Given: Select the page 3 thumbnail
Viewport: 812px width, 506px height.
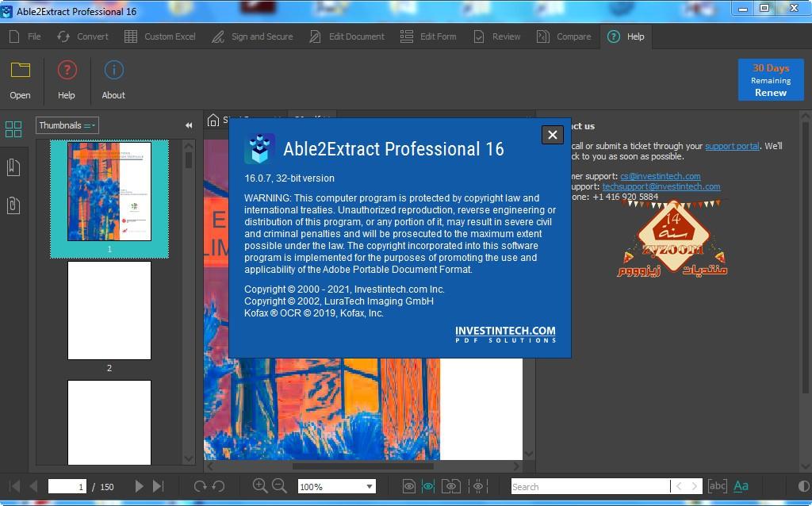Looking at the screenshot, I should (x=109, y=423).
